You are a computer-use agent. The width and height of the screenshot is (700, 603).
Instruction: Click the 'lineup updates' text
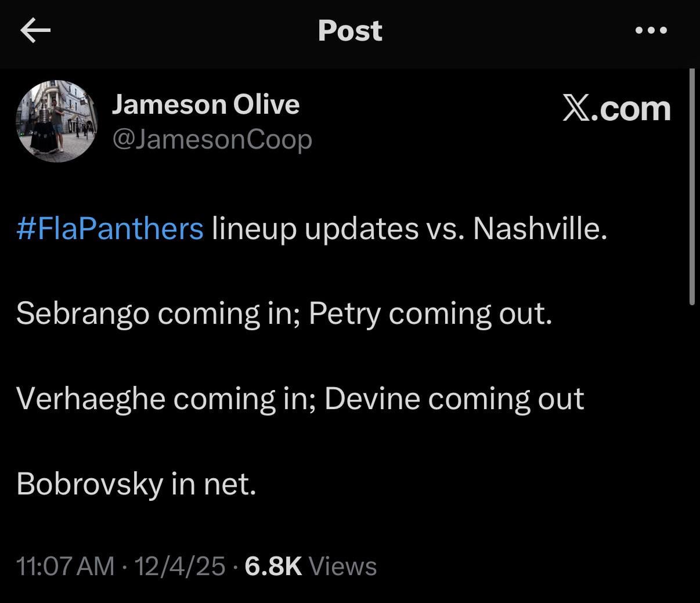tap(315, 229)
